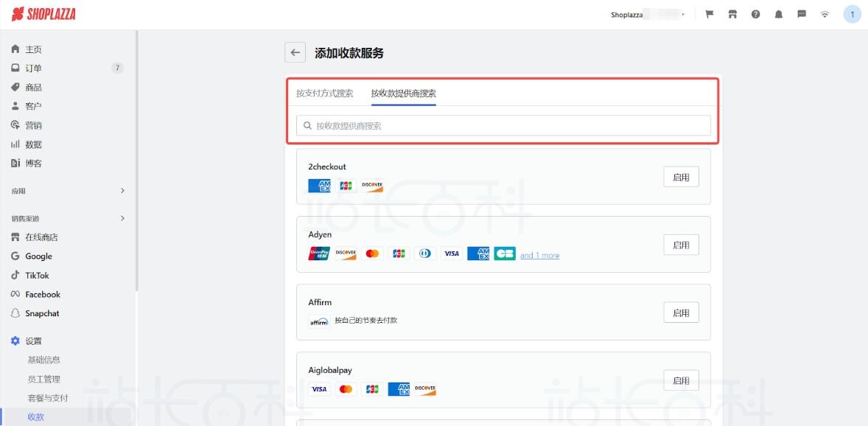The height and width of the screenshot is (426, 868).
Task: Click the UnionPay icon under Adyen
Action: pos(319,254)
